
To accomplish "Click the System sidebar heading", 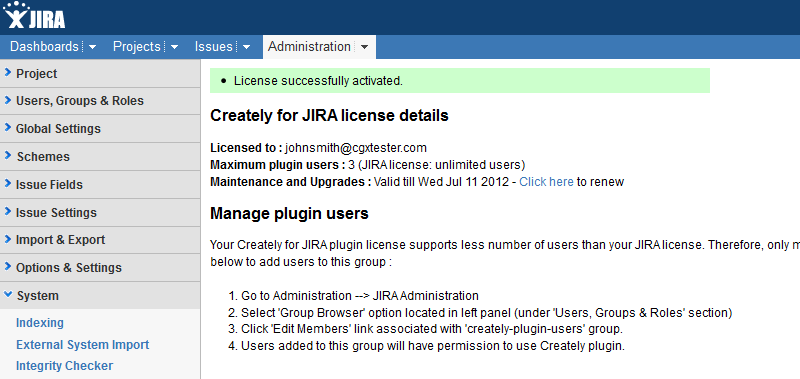I will click(38, 296).
